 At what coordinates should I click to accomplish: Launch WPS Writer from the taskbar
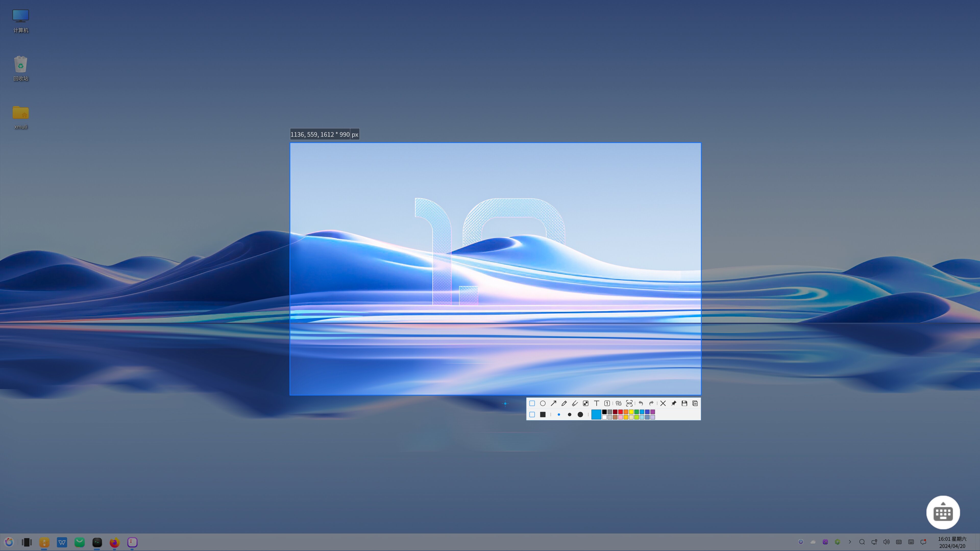pyautogui.click(x=62, y=542)
